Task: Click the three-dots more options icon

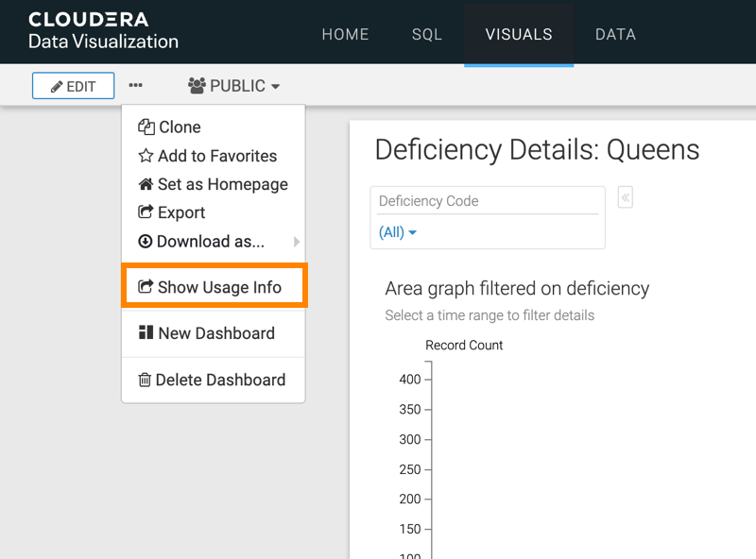Action: coord(136,86)
